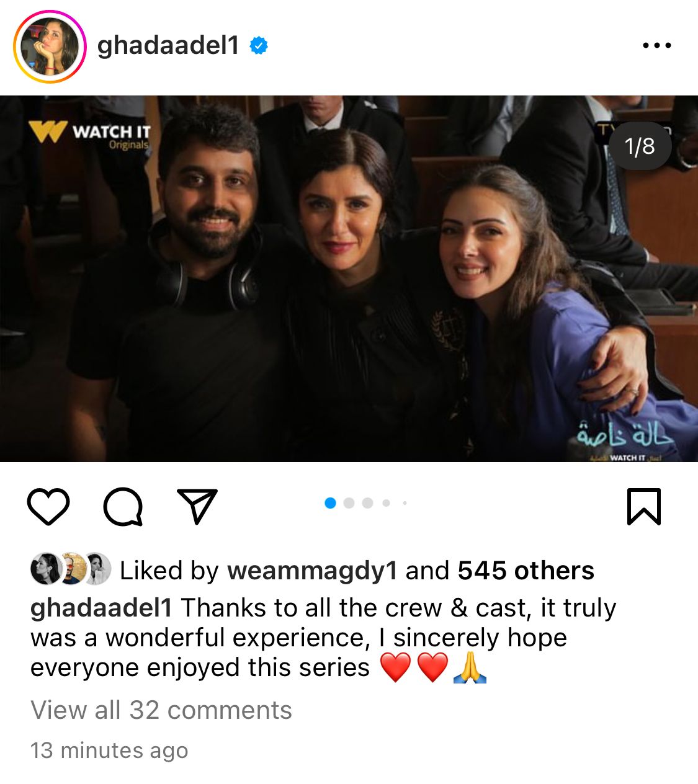This screenshot has height=784, width=698.
Task: Tap the 1/8 image counter badge
Action: tap(640, 146)
